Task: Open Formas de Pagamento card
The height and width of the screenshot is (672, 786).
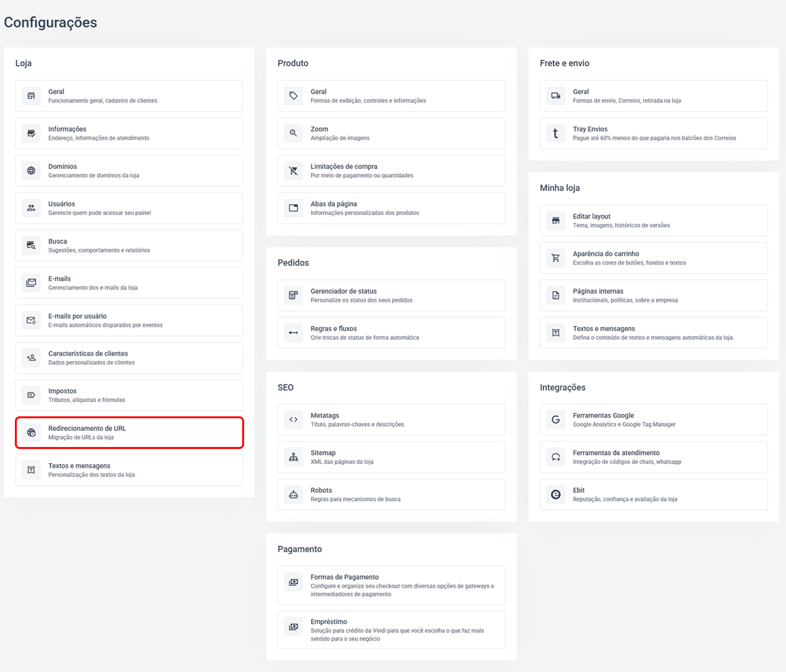Action: 391,585
